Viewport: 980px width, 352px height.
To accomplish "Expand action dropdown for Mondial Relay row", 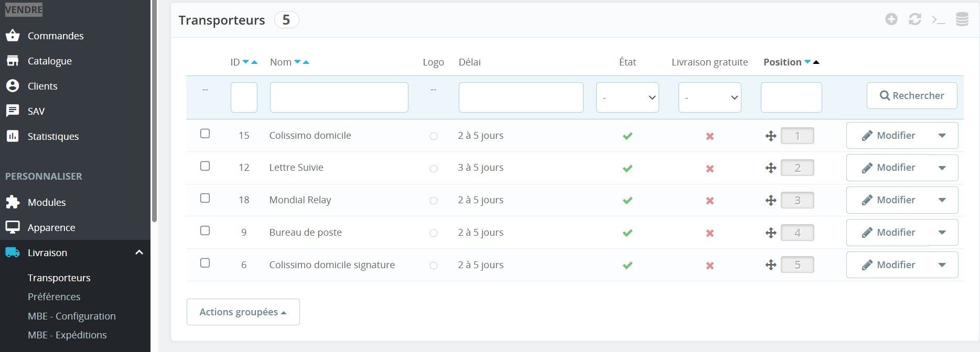I will pyautogui.click(x=942, y=200).
